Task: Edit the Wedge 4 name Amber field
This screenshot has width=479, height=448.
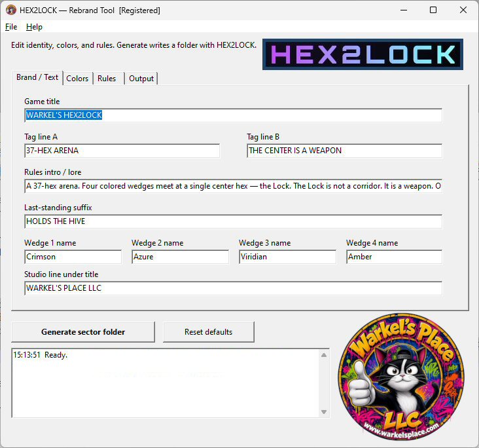Action: tap(394, 257)
